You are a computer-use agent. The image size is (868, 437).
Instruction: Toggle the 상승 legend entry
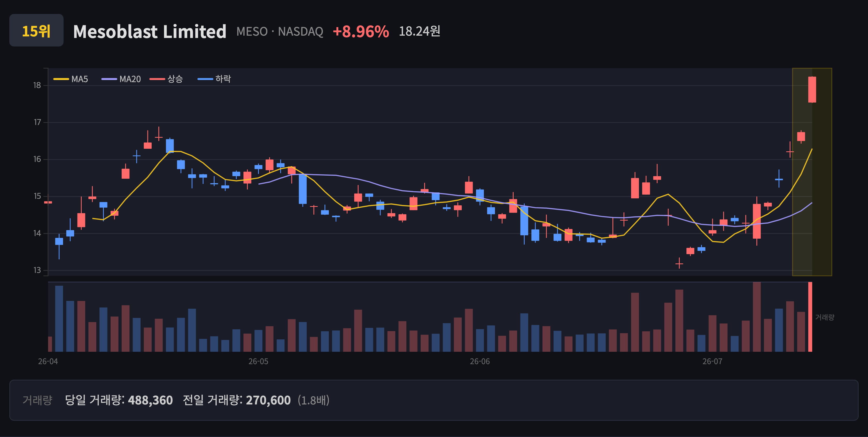click(166, 79)
